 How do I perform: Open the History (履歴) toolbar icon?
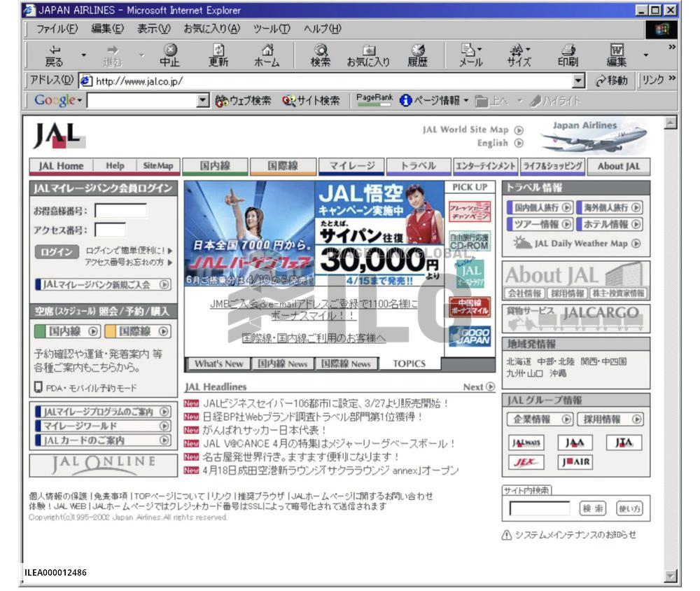[418, 56]
